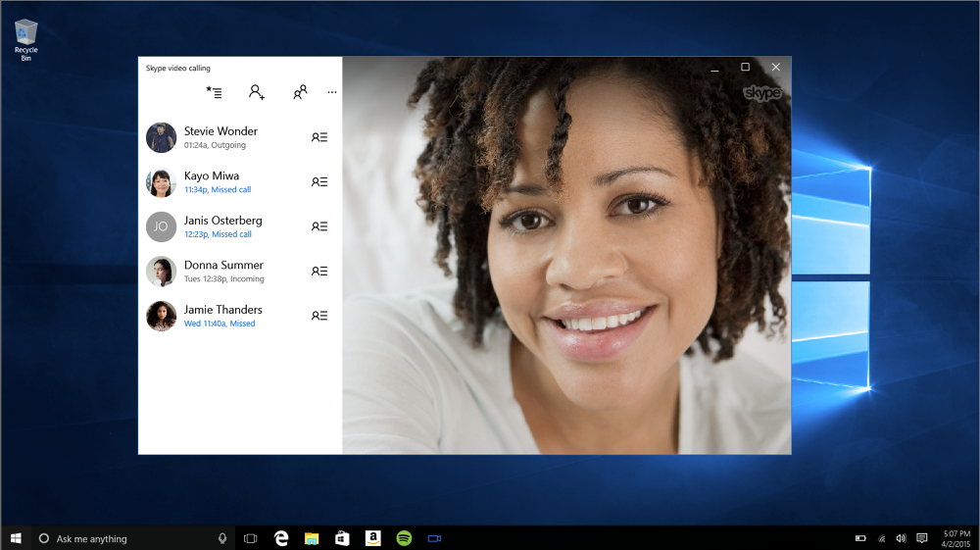Click the Cortana microphone icon
Screen dimensions: 980x550
click(222, 538)
